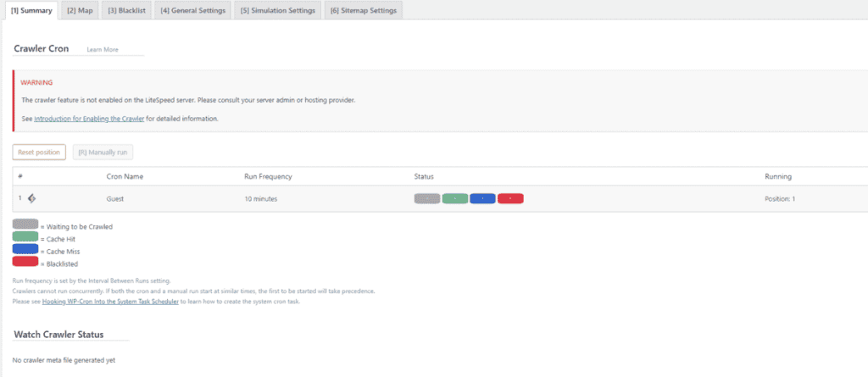Click the Crawler Cron heading
The width and height of the screenshot is (868, 377).
coord(42,49)
